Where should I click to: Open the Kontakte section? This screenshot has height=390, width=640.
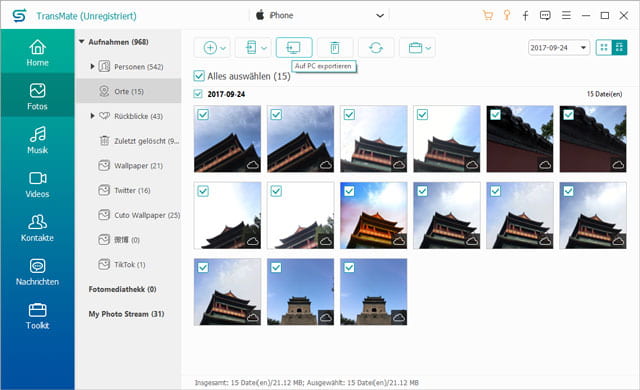[37, 228]
